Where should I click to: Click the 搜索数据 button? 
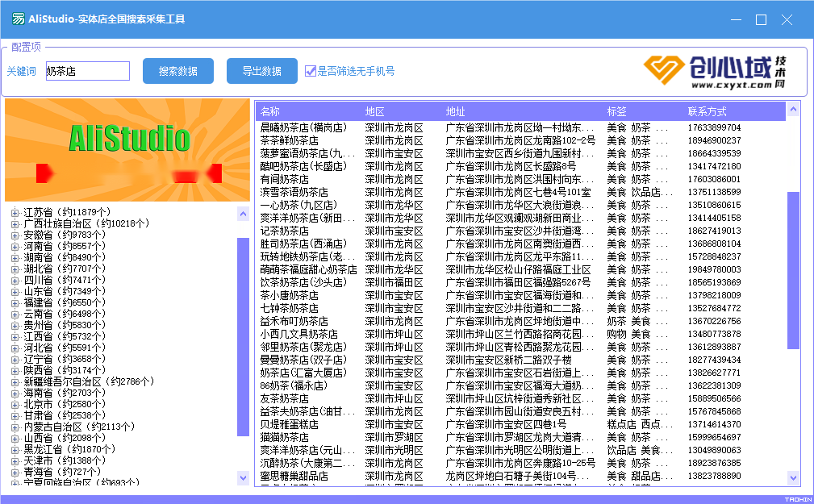coord(178,71)
